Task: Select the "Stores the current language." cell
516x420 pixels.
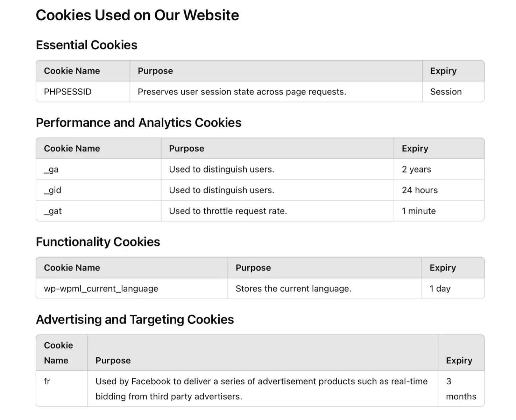Action: [293, 289]
